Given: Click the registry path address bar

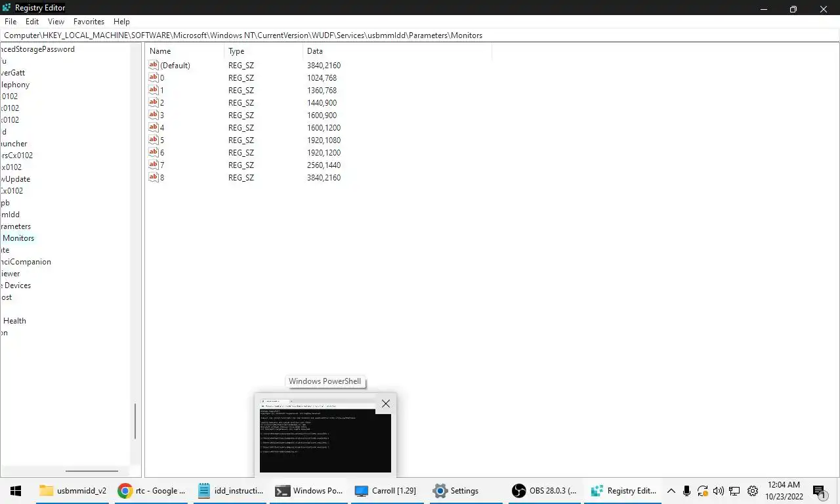Looking at the screenshot, I should (420, 35).
